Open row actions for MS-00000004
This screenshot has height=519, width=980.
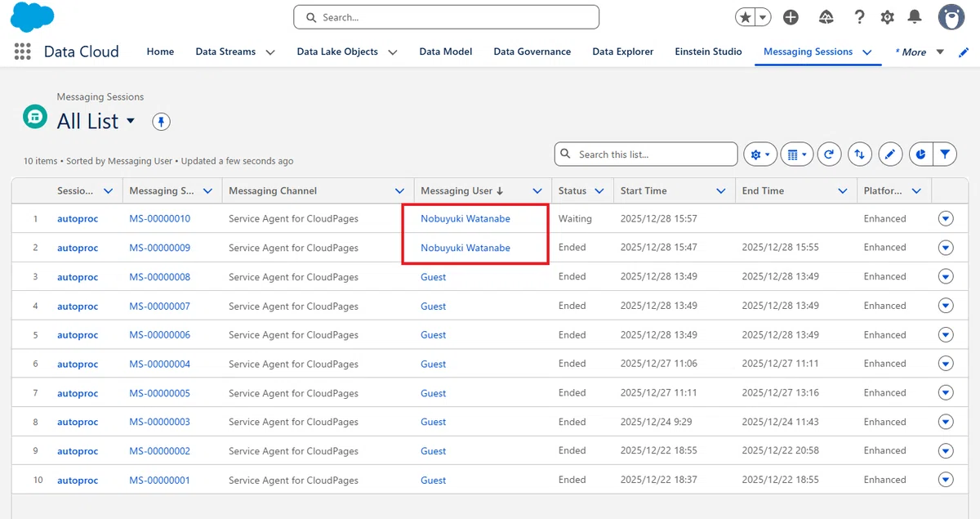946,364
